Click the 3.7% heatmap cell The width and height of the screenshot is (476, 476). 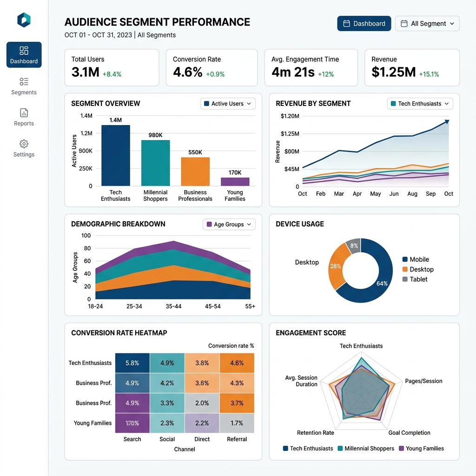point(237,403)
